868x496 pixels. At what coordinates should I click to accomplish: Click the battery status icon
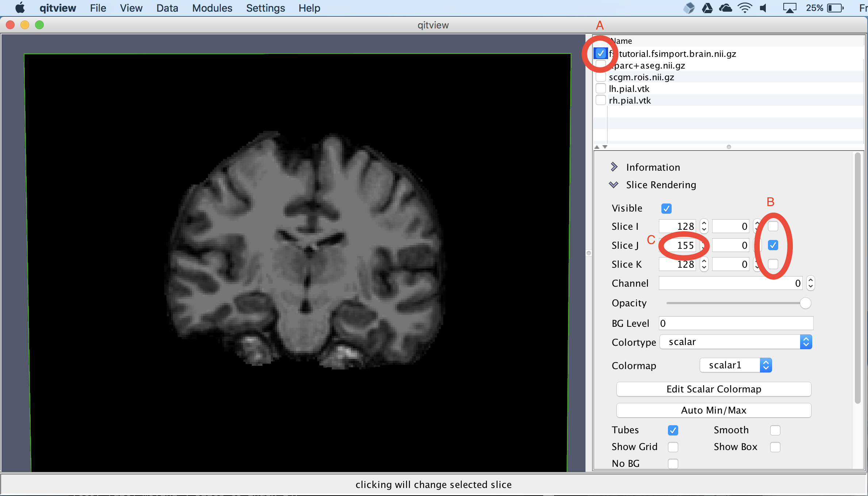836,8
